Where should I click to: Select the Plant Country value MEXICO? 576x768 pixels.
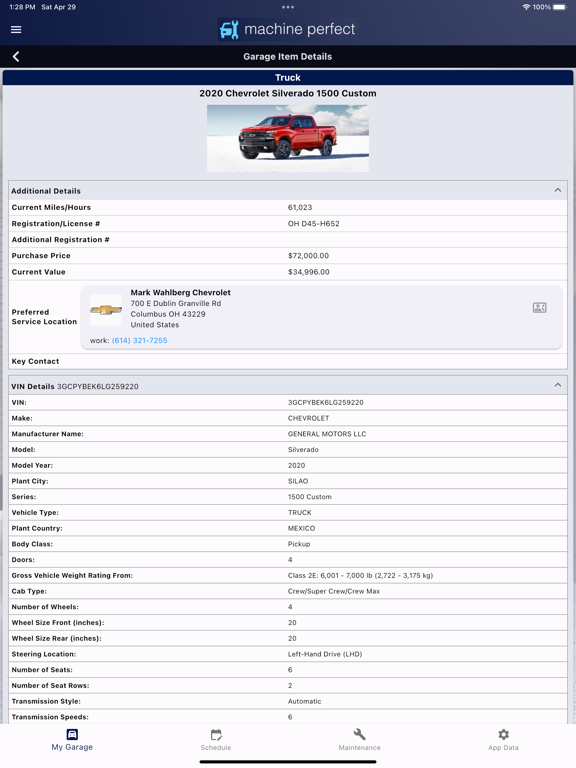click(x=301, y=528)
